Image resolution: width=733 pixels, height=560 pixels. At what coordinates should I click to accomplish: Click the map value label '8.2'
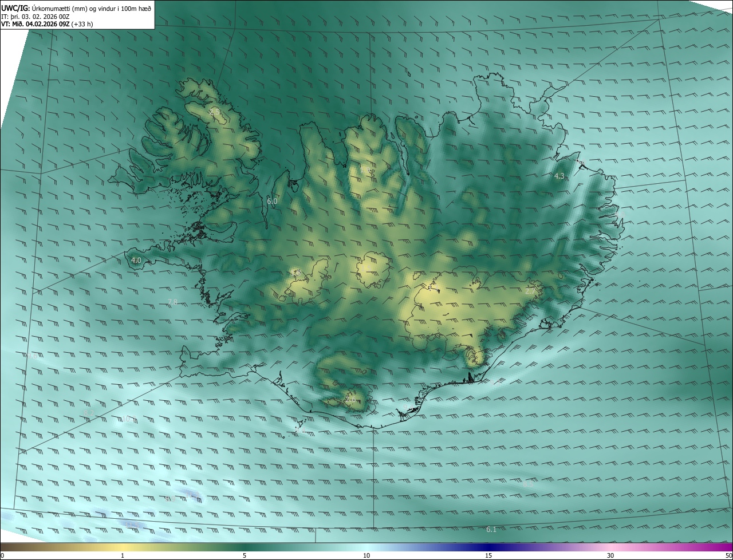[x=89, y=412]
